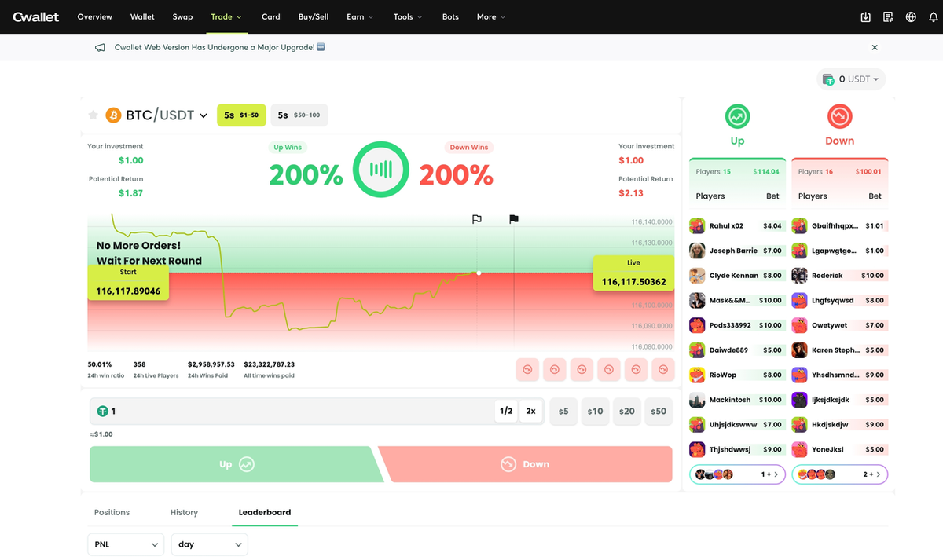Select the 5s $50-100 round option
The height and width of the screenshot is (560, 943).
click(x=299, y=115)
